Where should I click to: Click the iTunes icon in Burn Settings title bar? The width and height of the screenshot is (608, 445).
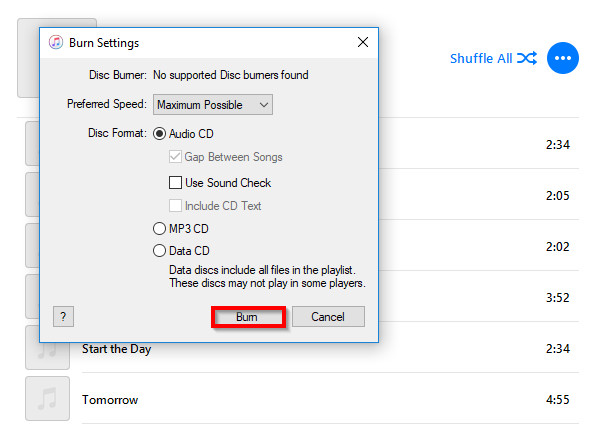click(56, 43)
